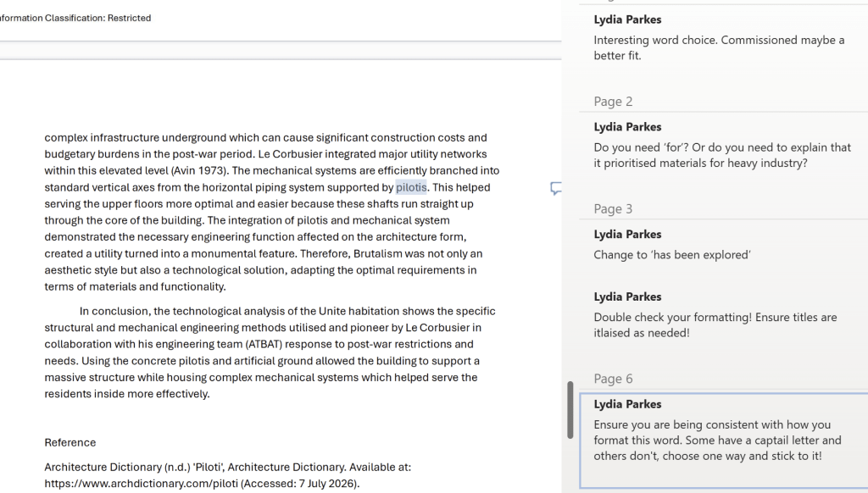Click the '(ATBAT)' abbreviation in conclusion paragraph
The width and height of the screenshot is (868, 493).
coord(264,344)
